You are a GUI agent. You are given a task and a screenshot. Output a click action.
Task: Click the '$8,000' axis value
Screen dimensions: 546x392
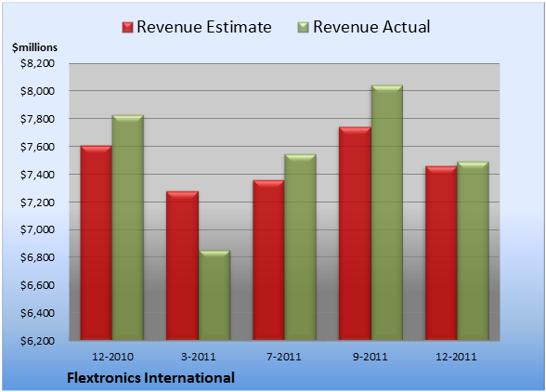pyautogui.click(x=37, y=91)
